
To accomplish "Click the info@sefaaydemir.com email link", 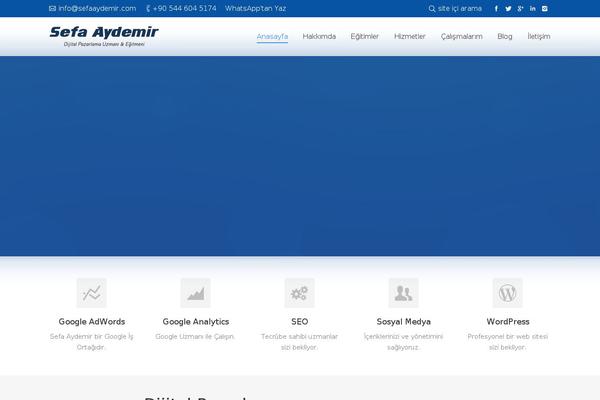I will tap(97, 8).
